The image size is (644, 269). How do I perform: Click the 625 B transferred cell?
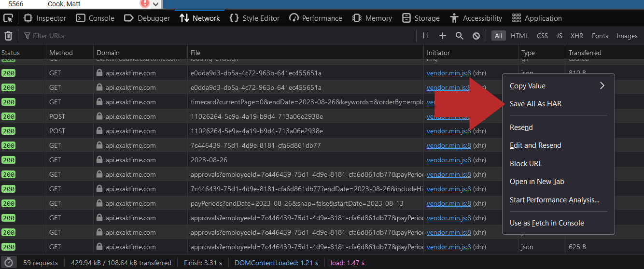coord(577,247)
